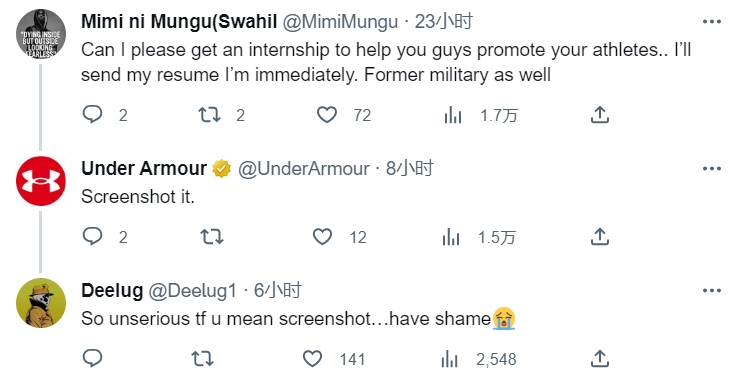Image resolution: width=744 pixels, height=384 pixels.
Task: Like the tweet with 72 likes
Action: pyautogui.click(x=327, y=115)
